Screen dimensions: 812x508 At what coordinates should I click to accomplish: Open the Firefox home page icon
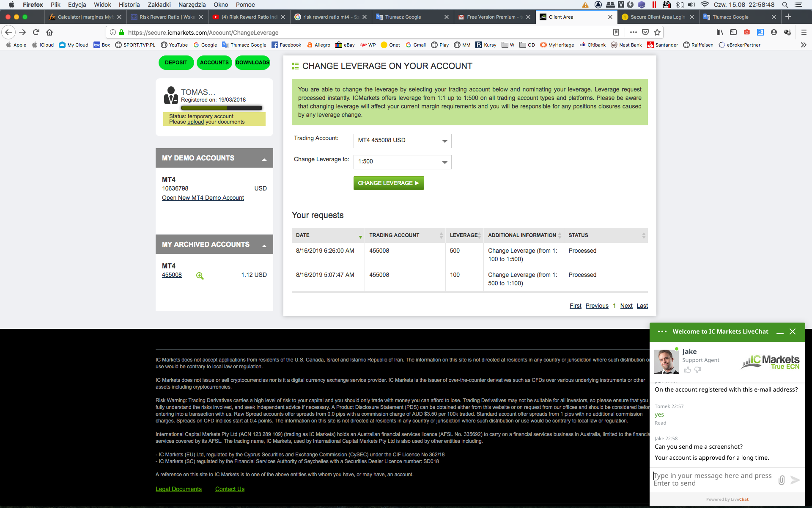[x=49, y=32]
